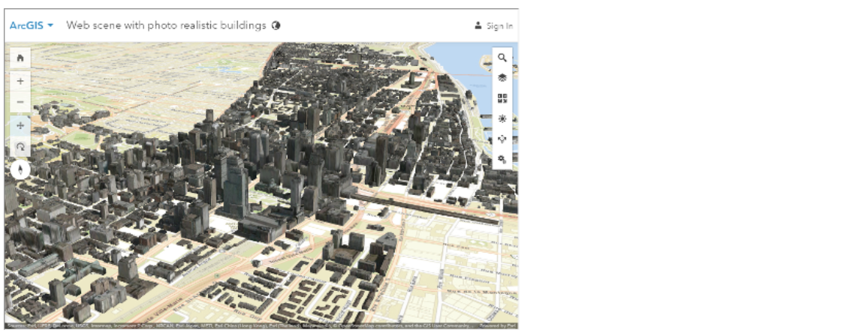Click the dropdown arrow beside ArcGIS
The height and width of the screenshot is (333, 868).
click(x=50, y=25)
